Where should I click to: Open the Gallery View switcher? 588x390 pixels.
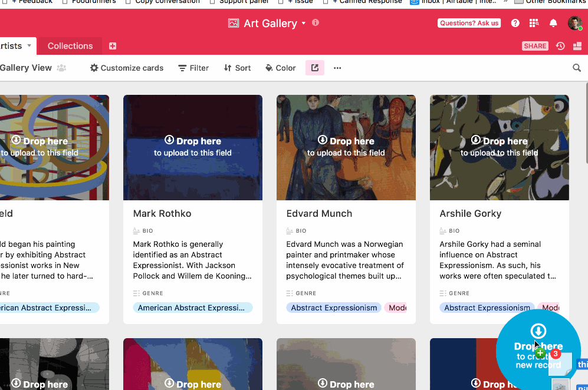click(x=25, y=68)
